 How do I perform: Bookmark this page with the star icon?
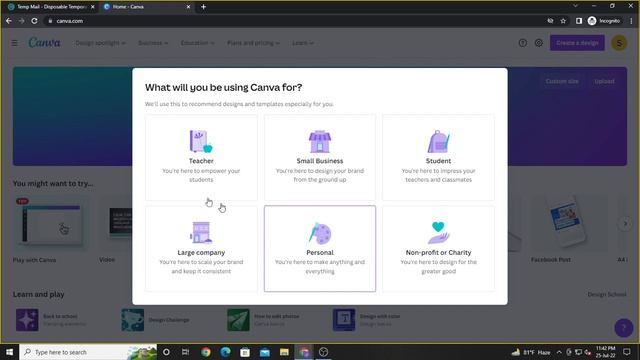[563, 21]
